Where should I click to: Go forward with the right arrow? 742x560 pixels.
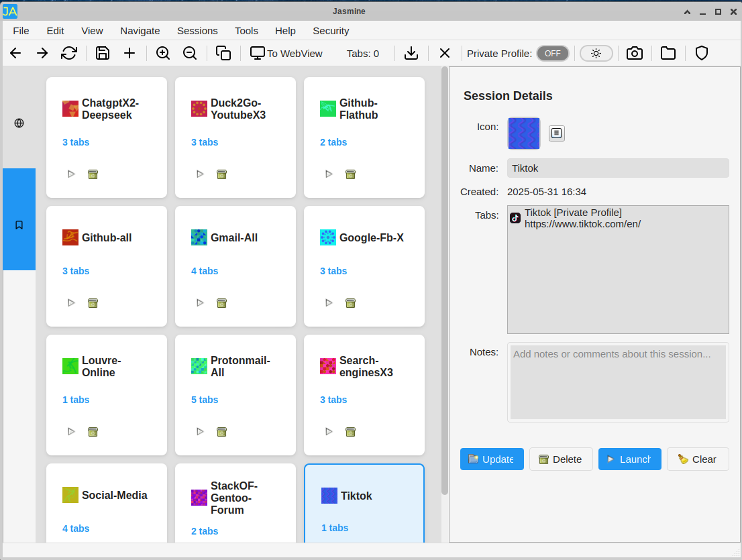pyautogui.click(x=42, y=54)
